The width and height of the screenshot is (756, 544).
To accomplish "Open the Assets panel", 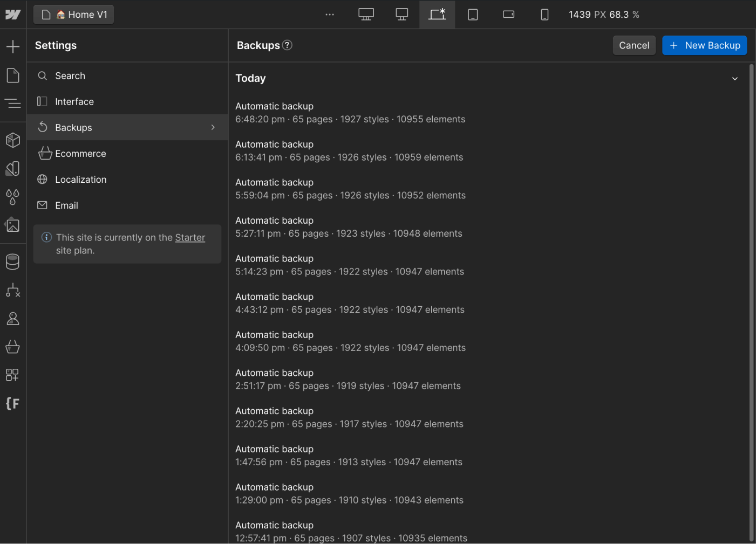I will pyautogui.click(x=12, y=225).
